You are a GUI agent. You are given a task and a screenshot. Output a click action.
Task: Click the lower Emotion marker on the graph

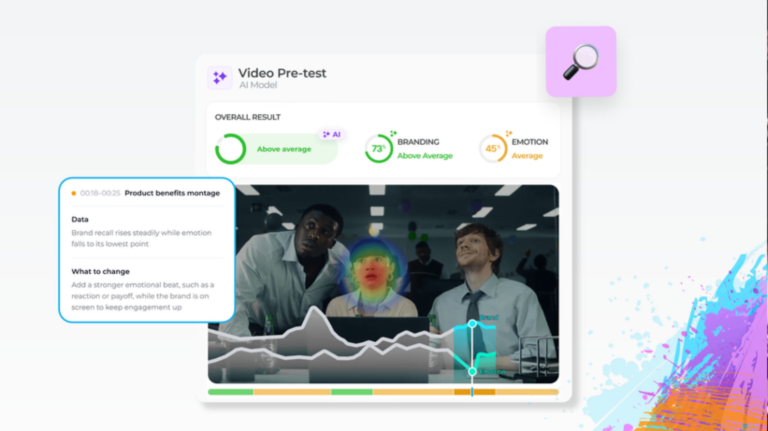pos(472,371)
